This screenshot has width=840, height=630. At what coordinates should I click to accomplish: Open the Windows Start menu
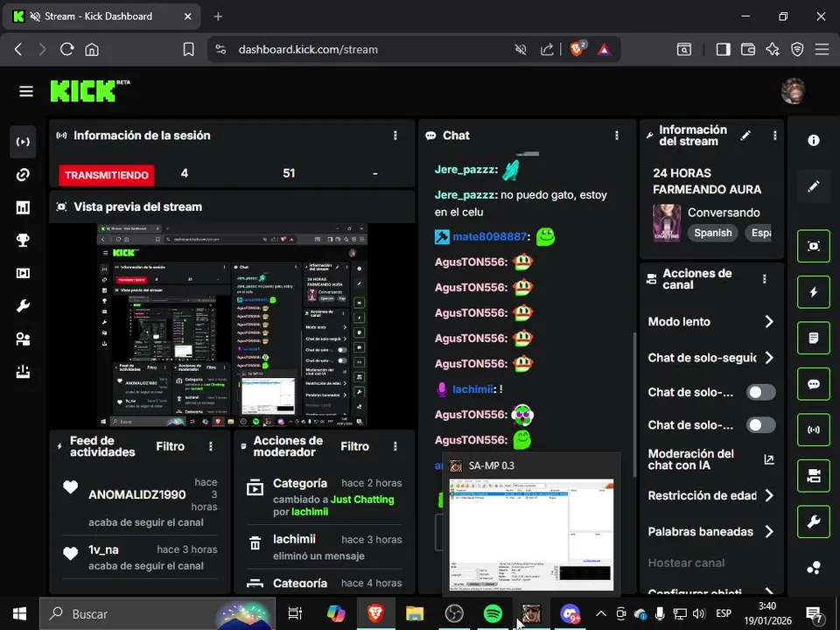click(x=19, y=613)
